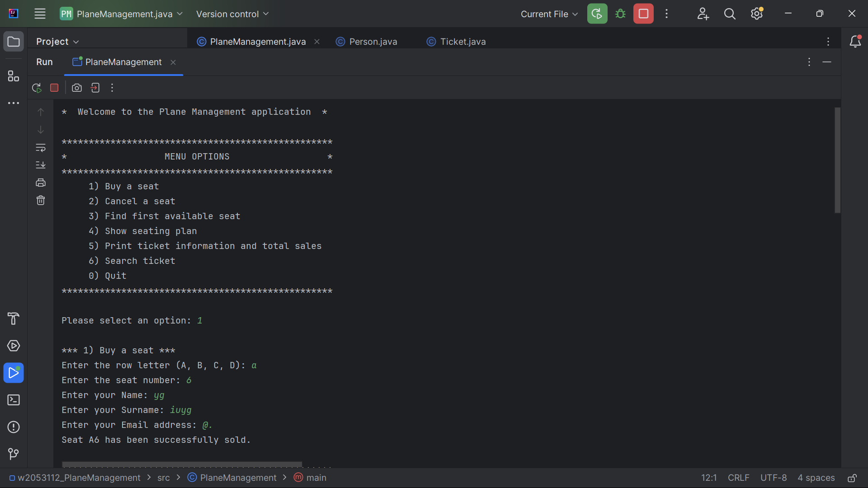Image resolution: width=868 pixels, height=488 pixels.
Task: Stop the running process with the red title-bar button
Action: pyautogui.click(x=643, y=14)
